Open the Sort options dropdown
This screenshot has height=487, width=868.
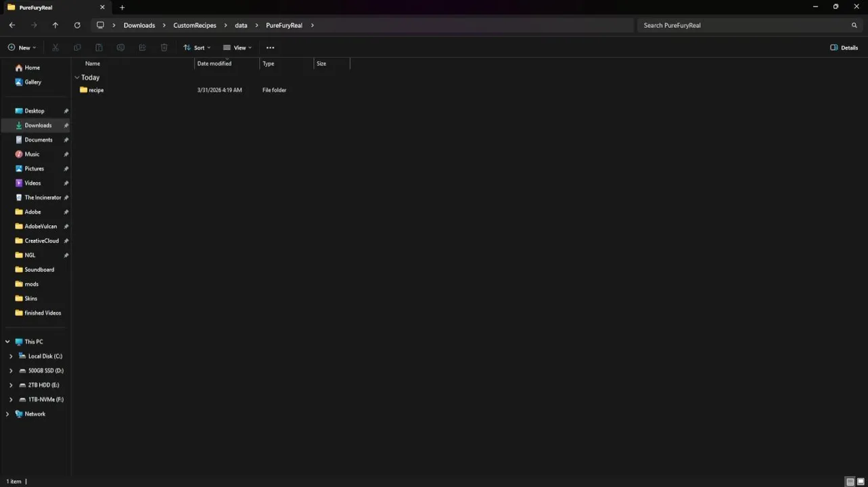tap(197, 47)
